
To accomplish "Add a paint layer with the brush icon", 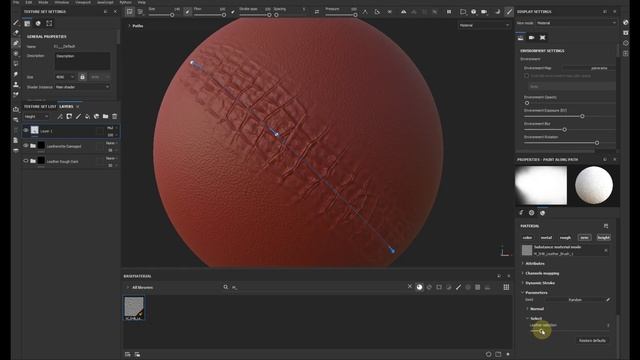I will pyautogui.click(x=78, y=117).
